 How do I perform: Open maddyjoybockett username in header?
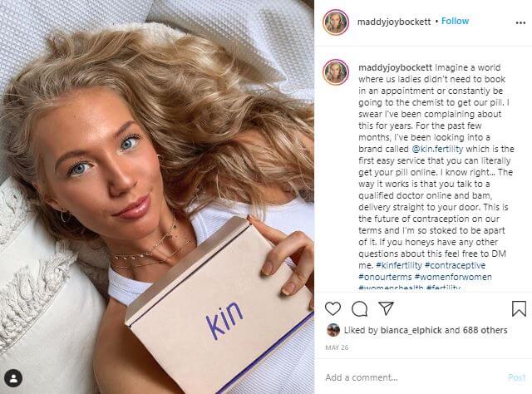tap(394, 22)
